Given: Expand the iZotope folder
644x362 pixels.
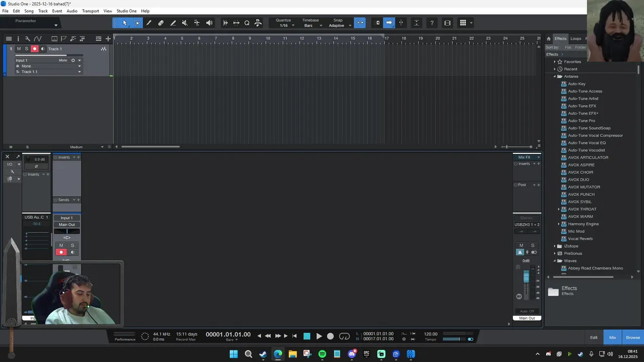Looking at the screenshot, I should 554,246.
